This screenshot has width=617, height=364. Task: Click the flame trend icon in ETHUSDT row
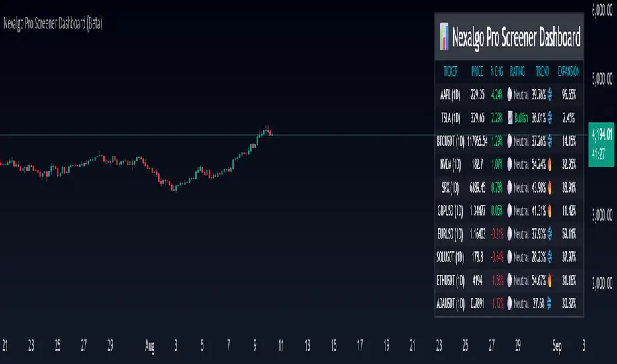coord(549,280)
